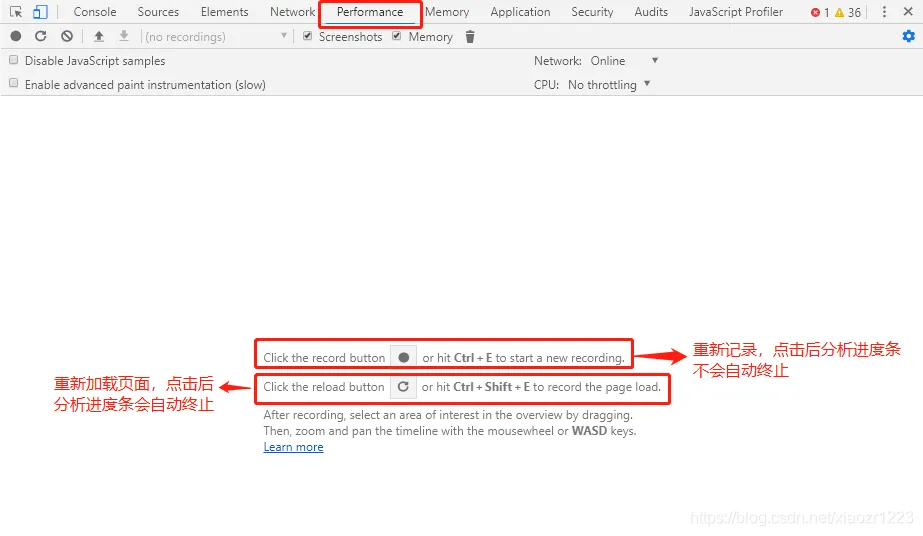The image size is (923, 536).
Task: Click the 'to record the page load' text
Action: click(x=596, y=387)
